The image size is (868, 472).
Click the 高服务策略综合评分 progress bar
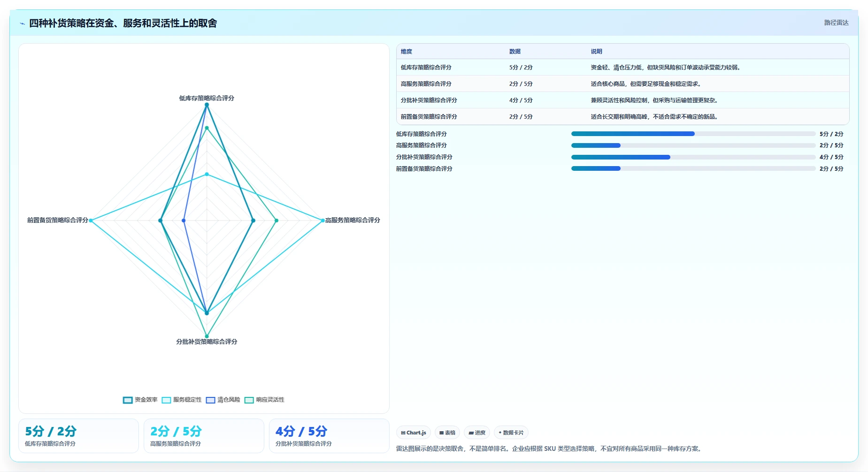[693, 145]
